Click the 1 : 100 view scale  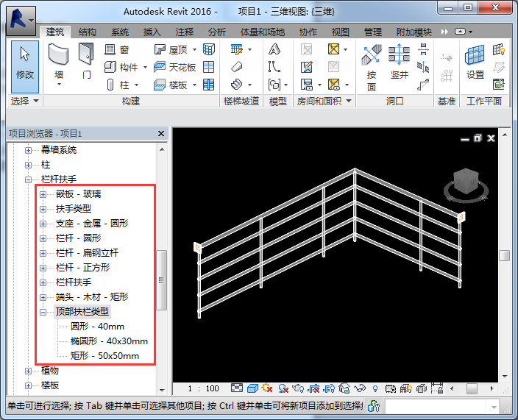tap(203, 388)
